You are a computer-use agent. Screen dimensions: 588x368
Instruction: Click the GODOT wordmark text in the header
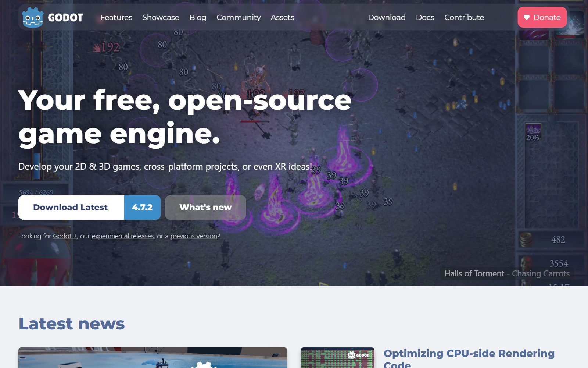pos(65,18)
